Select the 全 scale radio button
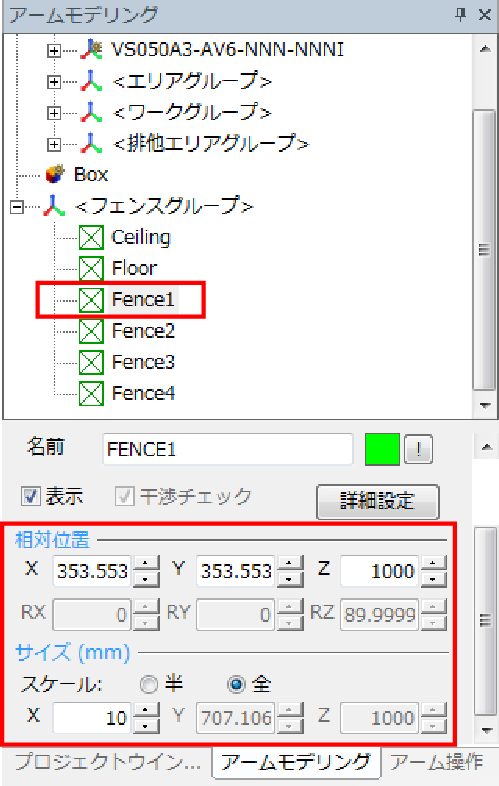Image resolution: width=499 pixels, height=786 pixels. coord(236,684)
